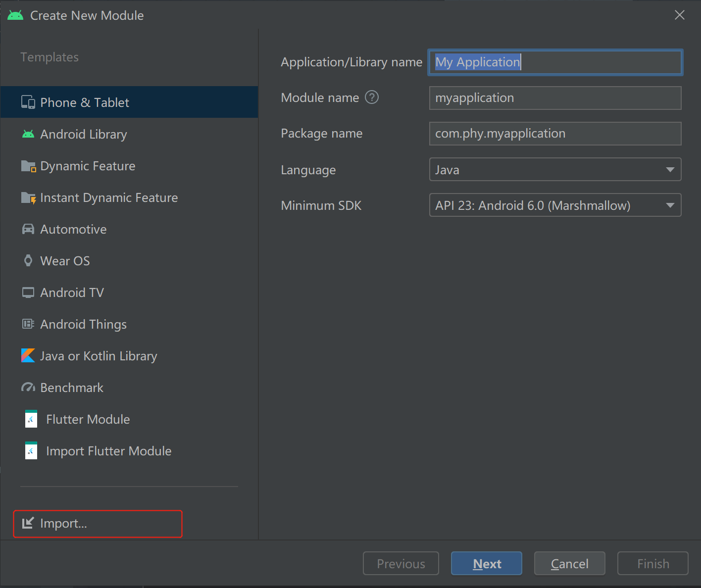Open the Language dropdown arrow

coord(670,170)
